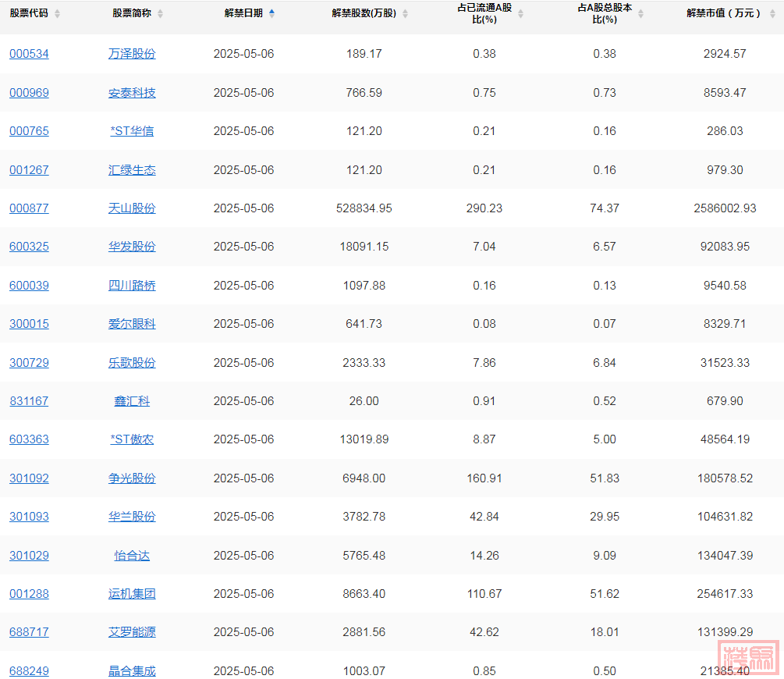Select the value 528834.95 in 天山股份 row
Screen dimensions: 784x679
[364, 208]
